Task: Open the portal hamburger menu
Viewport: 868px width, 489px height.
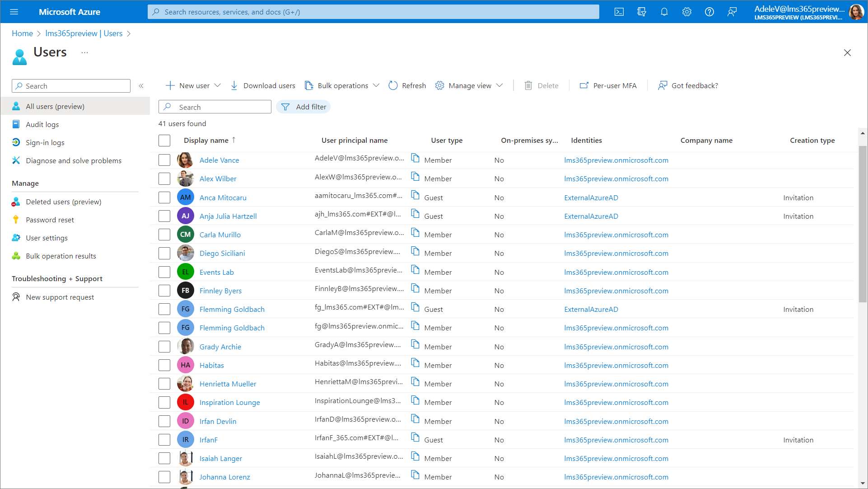Action: click(14, 12)
